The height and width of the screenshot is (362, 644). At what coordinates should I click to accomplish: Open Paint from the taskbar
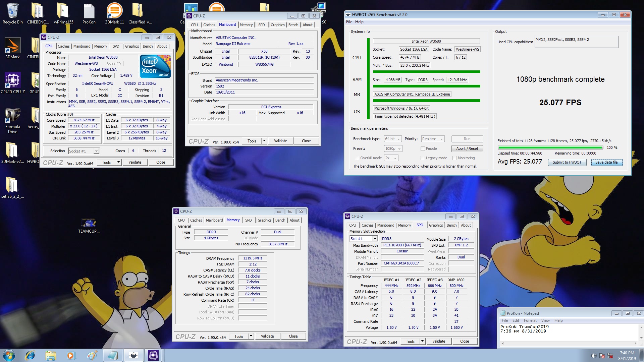92,355
